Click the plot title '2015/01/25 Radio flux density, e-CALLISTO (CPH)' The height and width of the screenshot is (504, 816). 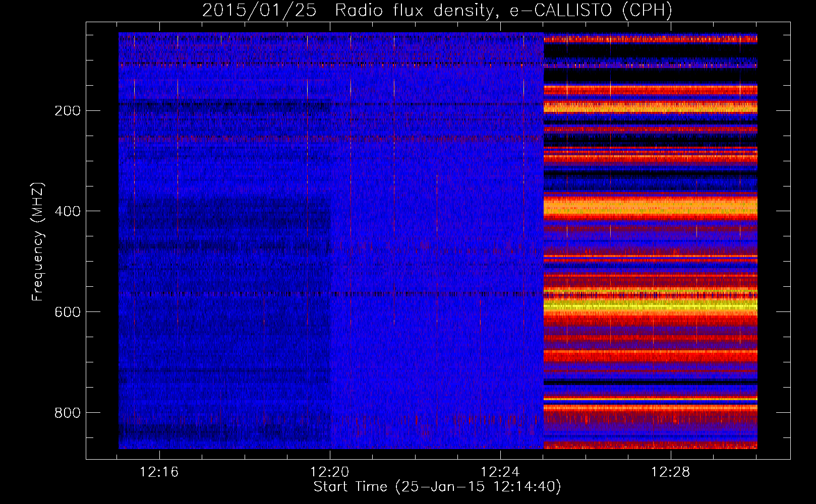point(437,11)
